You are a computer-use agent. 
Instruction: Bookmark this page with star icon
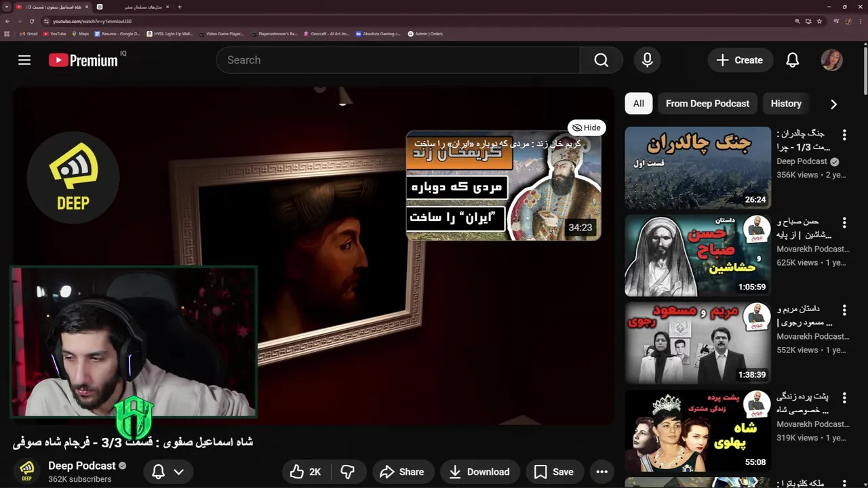[x=819, y=21]
